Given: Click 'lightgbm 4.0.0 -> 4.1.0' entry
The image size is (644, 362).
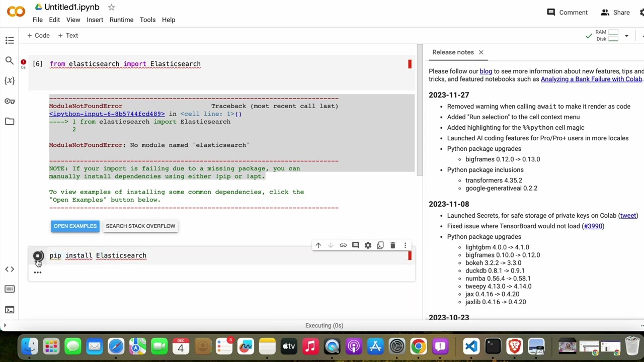Looking at the screenshot, I should (x=497, y=247).
